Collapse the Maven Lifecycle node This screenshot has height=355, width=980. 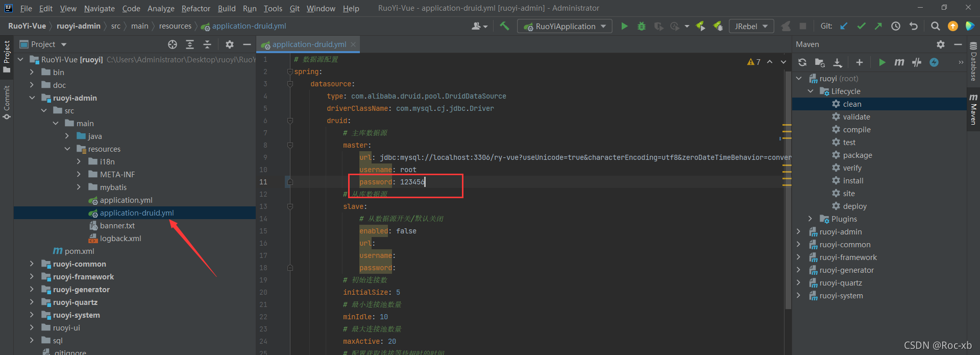[811, 91]
